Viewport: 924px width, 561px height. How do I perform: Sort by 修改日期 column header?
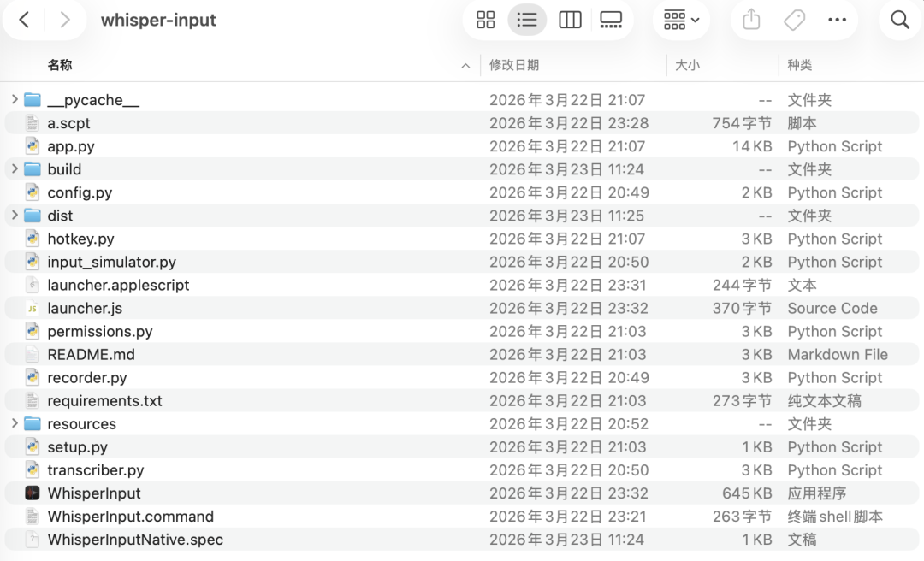[514, 65]
